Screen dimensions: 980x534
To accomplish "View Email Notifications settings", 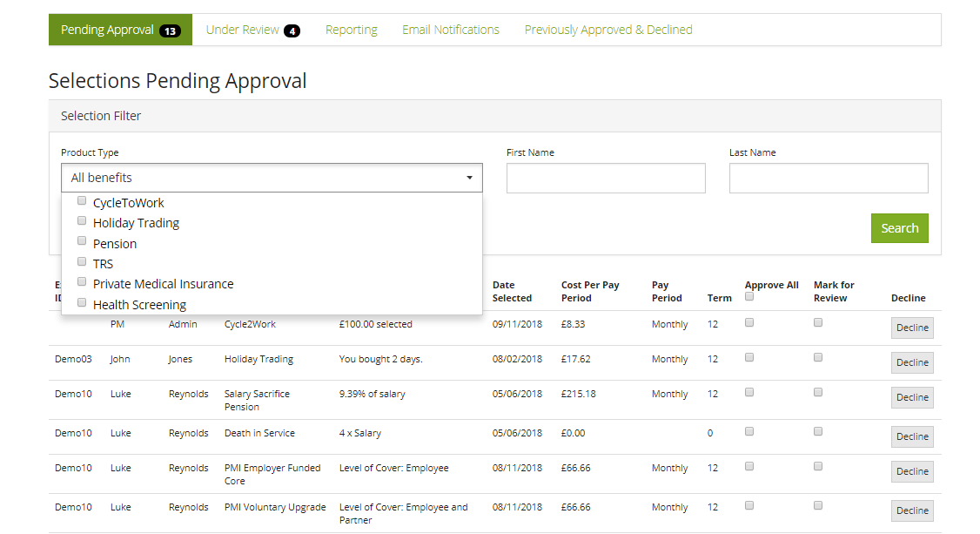I will 450,29.
